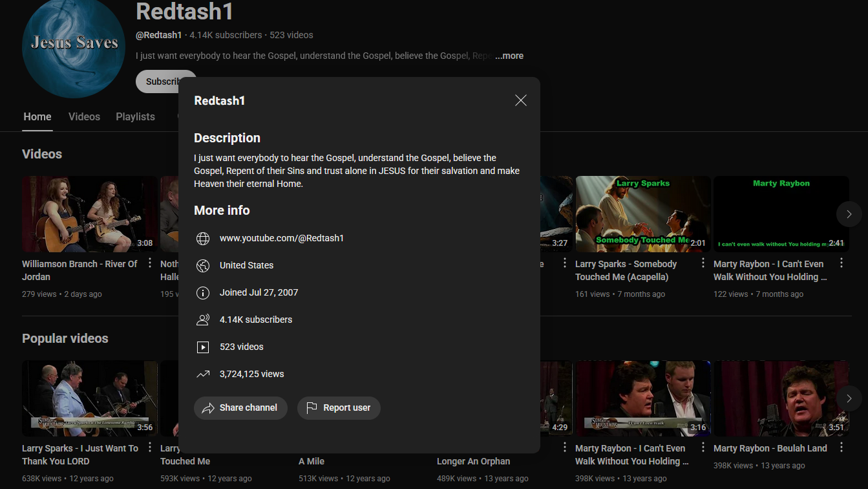
Task: Show next videos in the Videos row
Action: pyautogui.click(x=849, y=214)
